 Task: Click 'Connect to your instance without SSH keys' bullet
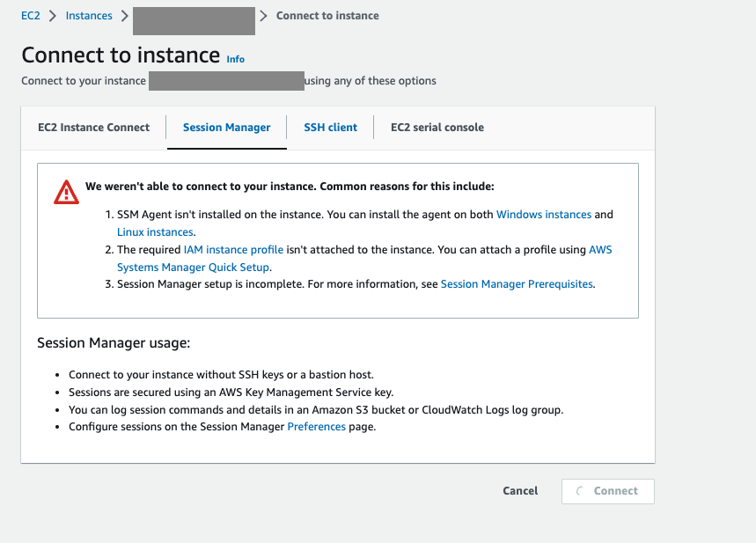coord(221,375)
